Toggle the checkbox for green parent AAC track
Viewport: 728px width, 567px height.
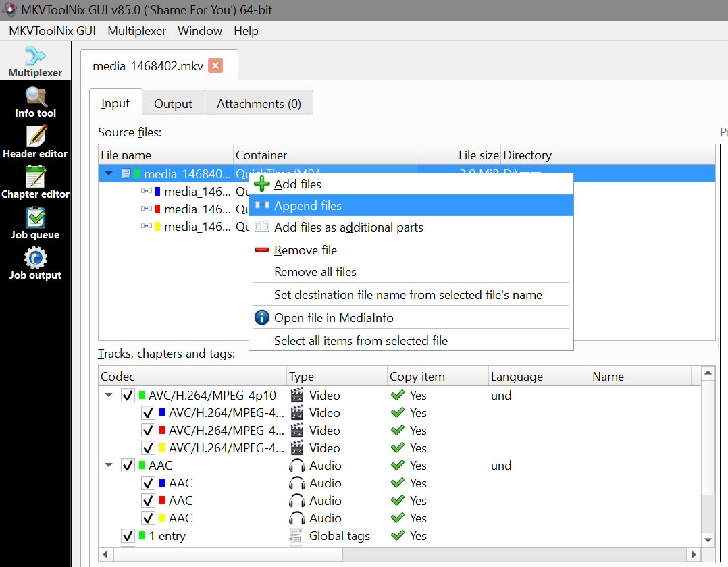[x=128, y=465]
